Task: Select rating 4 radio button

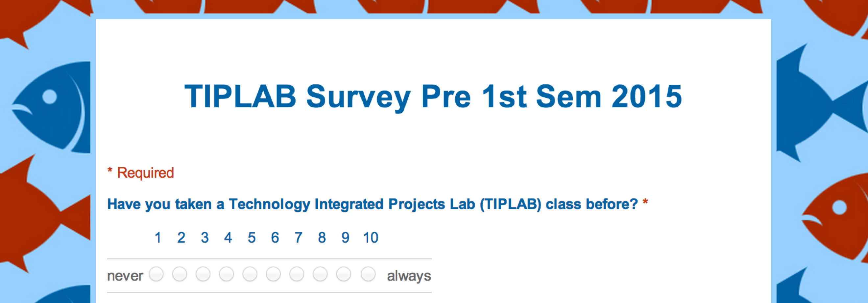Action: (227, 274)
